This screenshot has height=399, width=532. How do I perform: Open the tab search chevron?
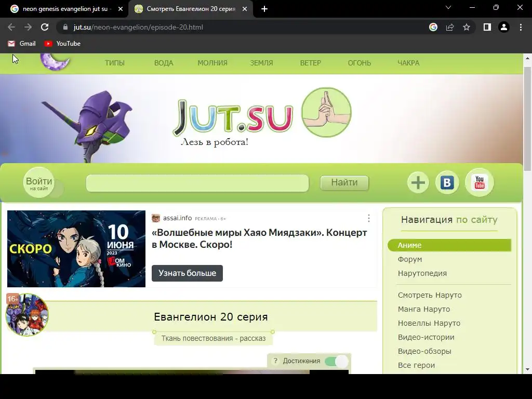448,7
